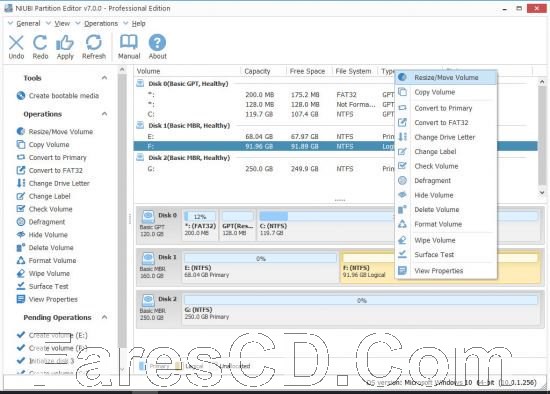The image size is (550, 394).
Task: Select Wipe Volume in sidebar
Action: pyautogui.click(x=43, y=273)
